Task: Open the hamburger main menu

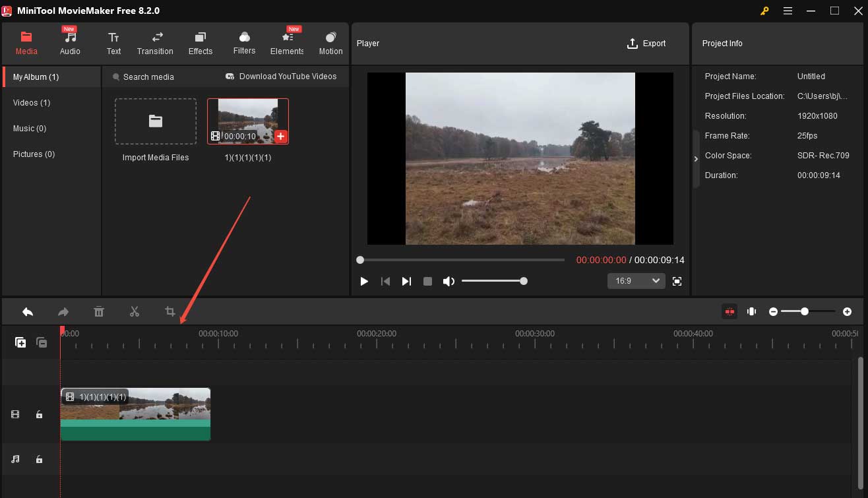Action: tap(788, 11)
